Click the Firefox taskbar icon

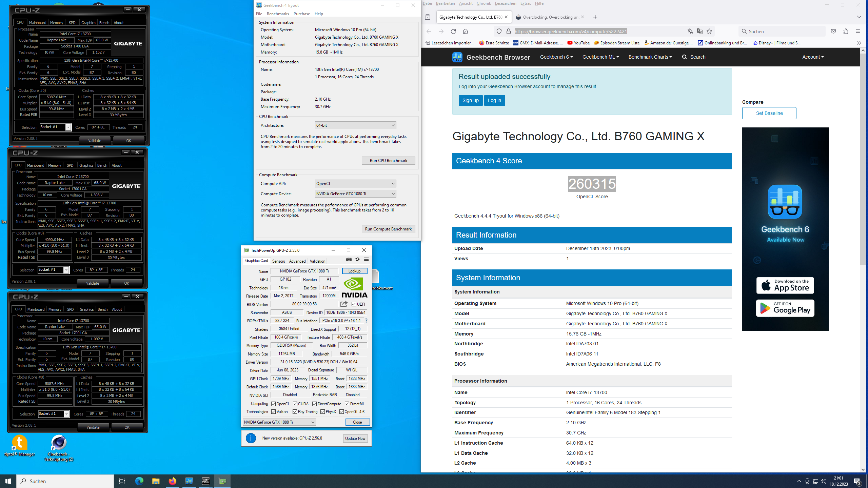pyautogui.click(x=172, y=481)
